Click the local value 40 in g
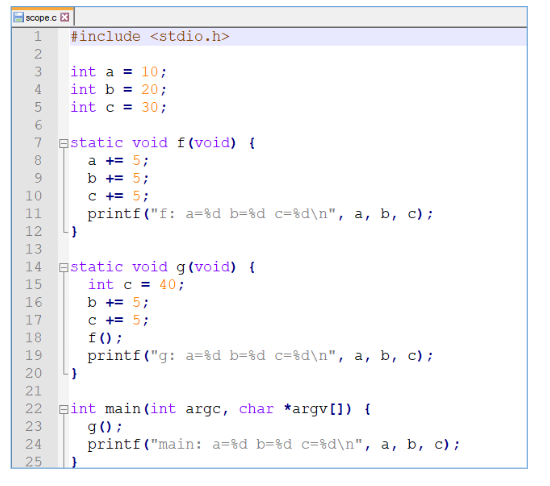The width and height of the screenshot is (550, 486). tap(167, 285)
